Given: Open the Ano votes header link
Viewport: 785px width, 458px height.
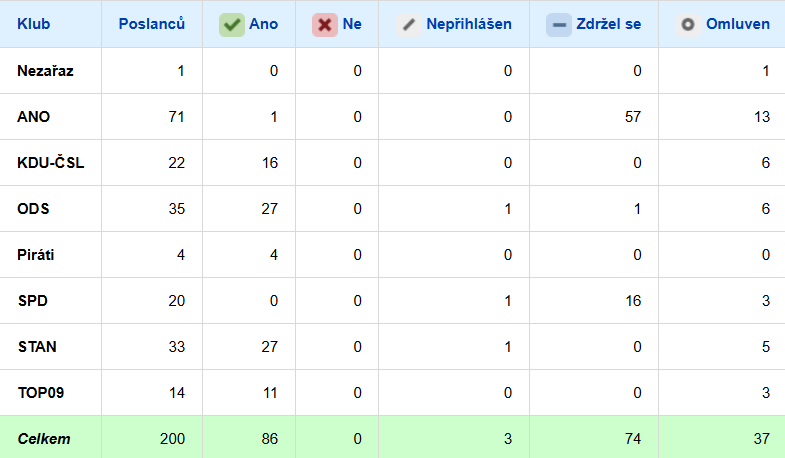Looking at the screenshot, I should point(264,24).
